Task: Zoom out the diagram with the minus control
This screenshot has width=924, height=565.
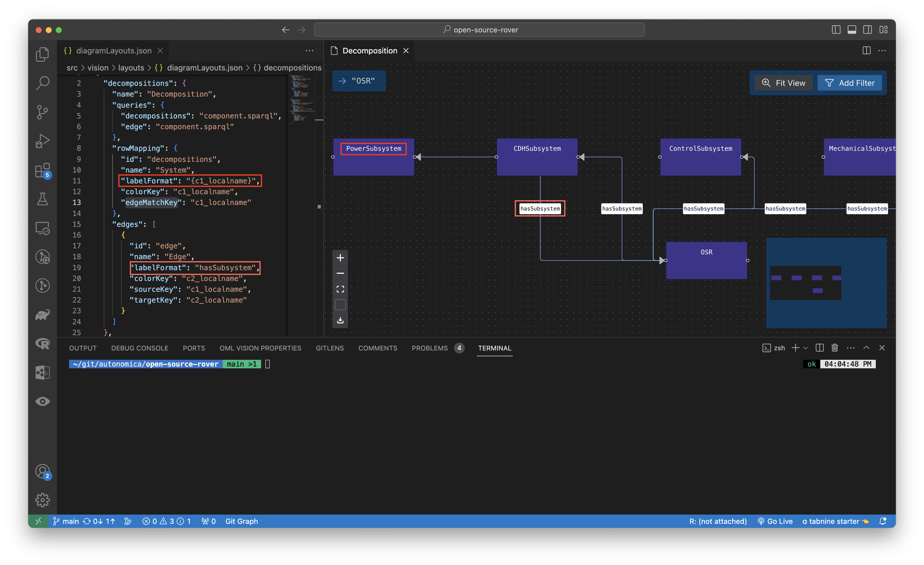Action: click(x=340, y=273)
